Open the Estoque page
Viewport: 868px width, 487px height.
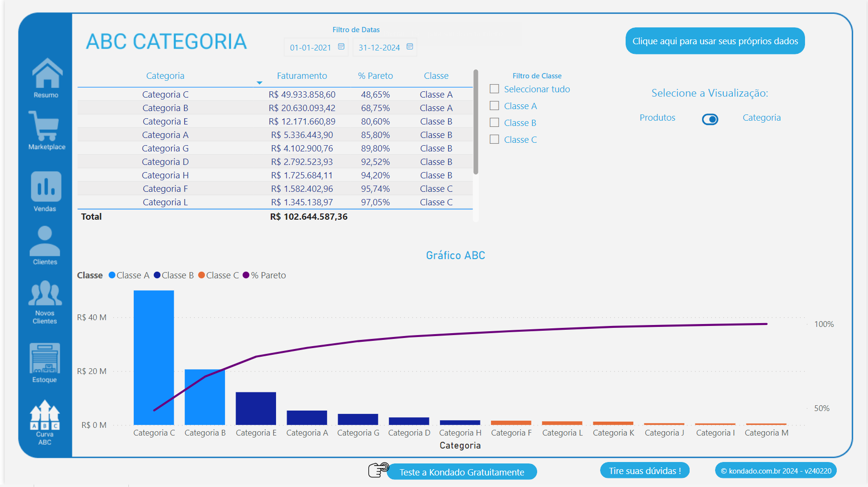coord(46,361)
